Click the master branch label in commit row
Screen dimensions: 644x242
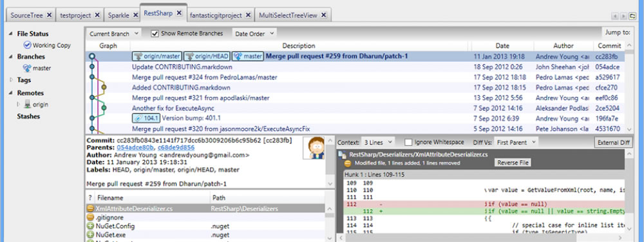[x=248, y=56]
